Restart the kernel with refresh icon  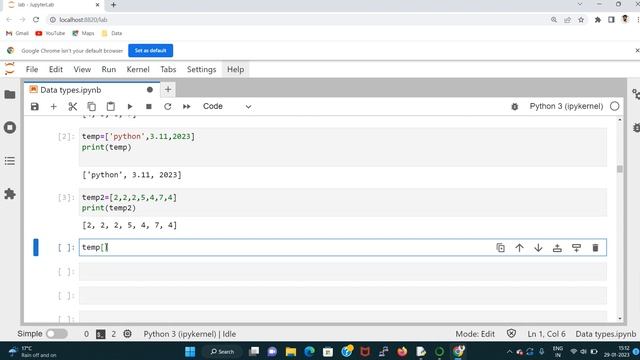[167, 107]
